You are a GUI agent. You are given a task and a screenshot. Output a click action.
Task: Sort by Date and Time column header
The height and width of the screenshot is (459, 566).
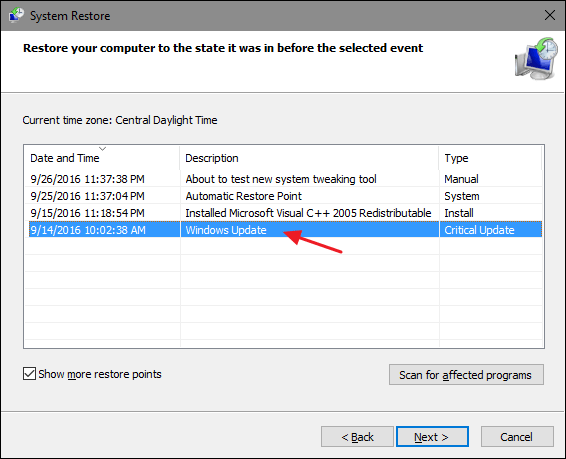pyautogui.click(x=102, y=158)
